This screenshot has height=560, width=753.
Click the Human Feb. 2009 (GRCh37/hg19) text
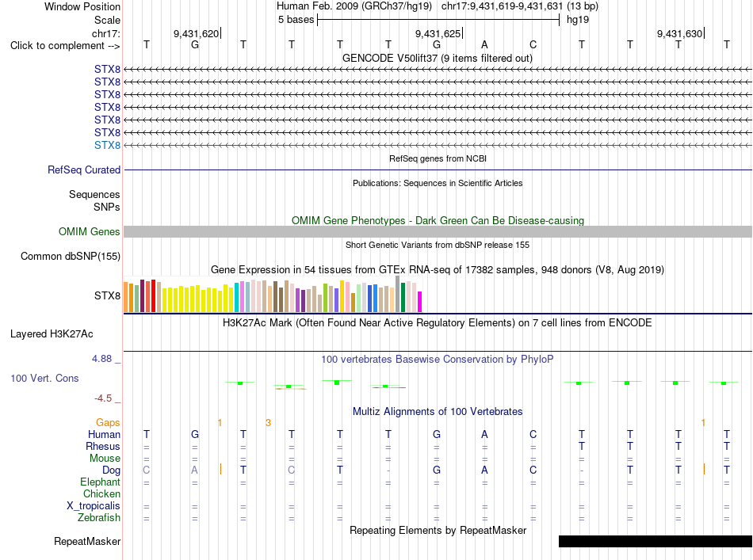(x=354, y=6)
